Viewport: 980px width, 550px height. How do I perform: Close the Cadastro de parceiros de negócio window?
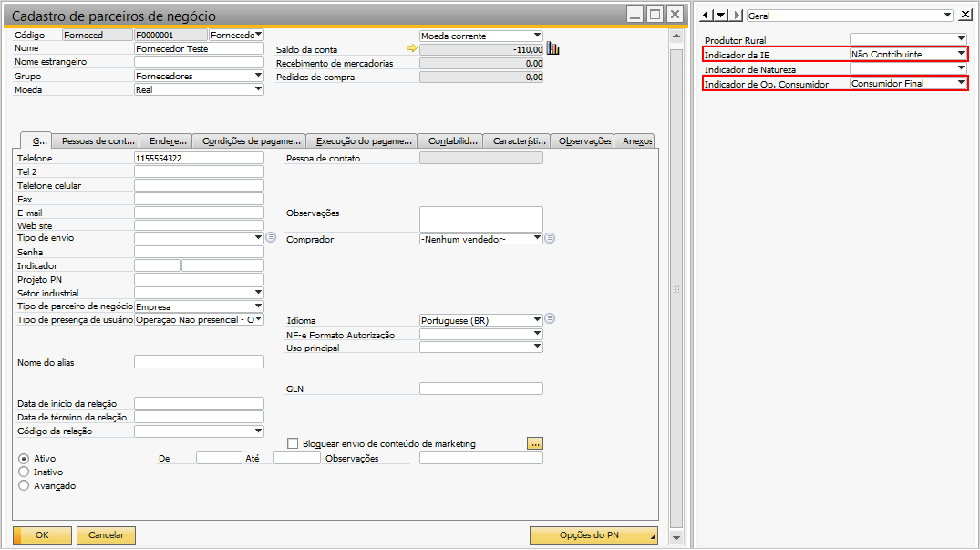tap(675, 15)
